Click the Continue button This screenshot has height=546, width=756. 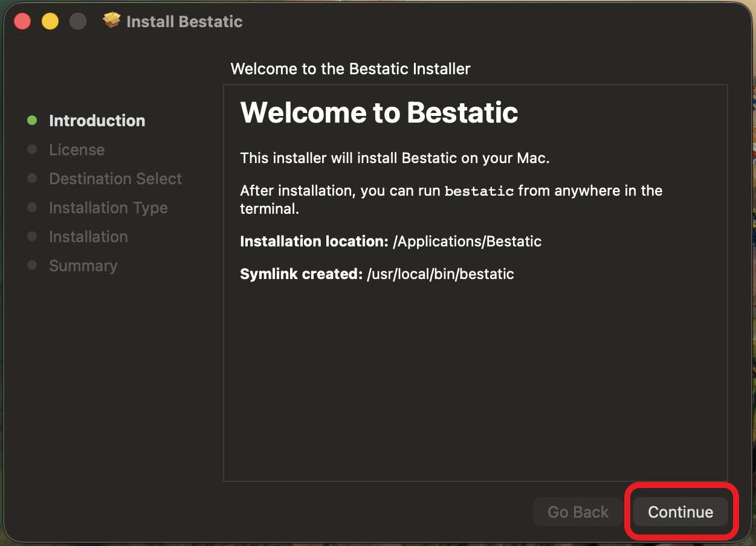click(680, 512)
